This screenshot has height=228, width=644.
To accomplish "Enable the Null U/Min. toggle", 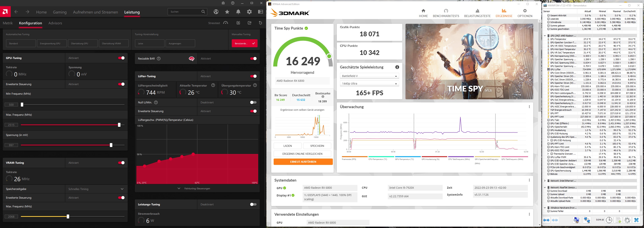I will click(253, 102).
